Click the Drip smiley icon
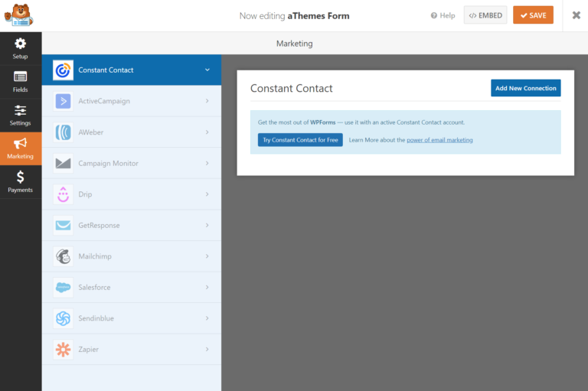Screen dimensions: 588x391 63,194
